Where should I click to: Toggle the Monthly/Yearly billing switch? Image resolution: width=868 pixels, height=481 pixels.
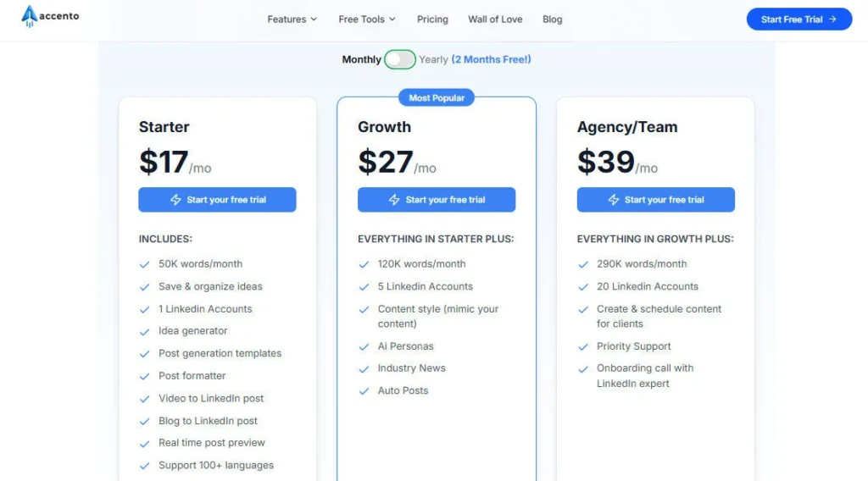click(399, 59)
